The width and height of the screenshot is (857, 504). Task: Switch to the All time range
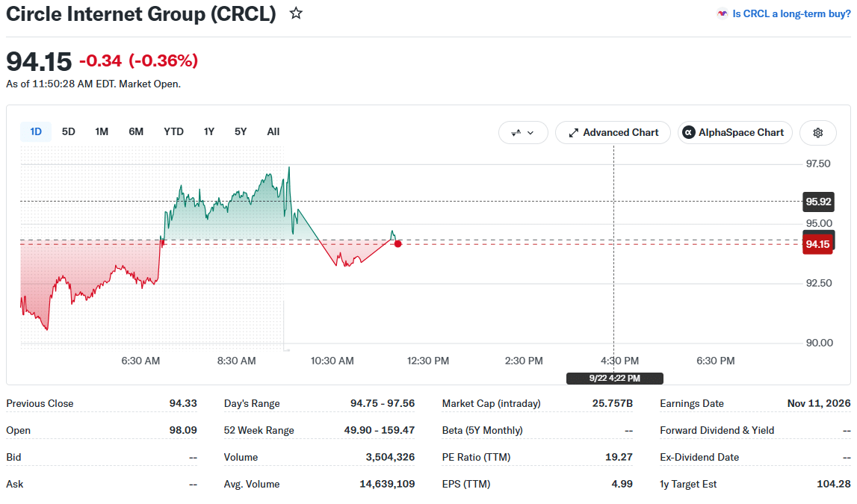tap(273, 131)
